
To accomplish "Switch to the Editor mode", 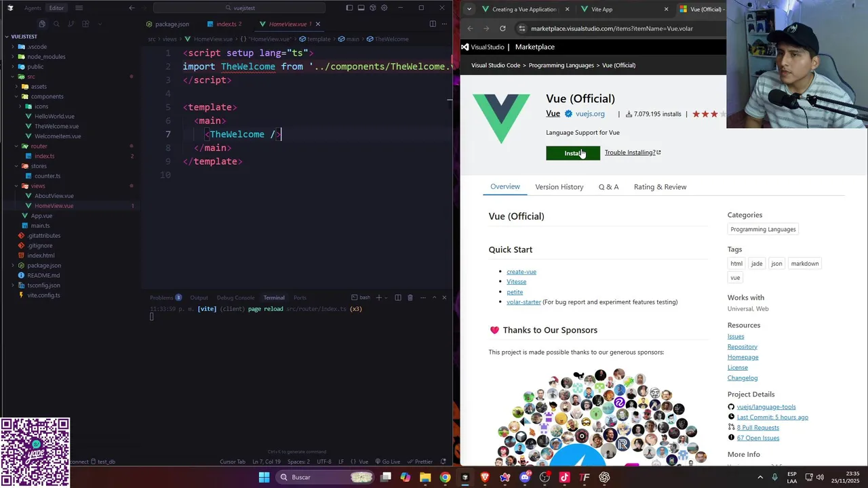I will coord(56,8).
